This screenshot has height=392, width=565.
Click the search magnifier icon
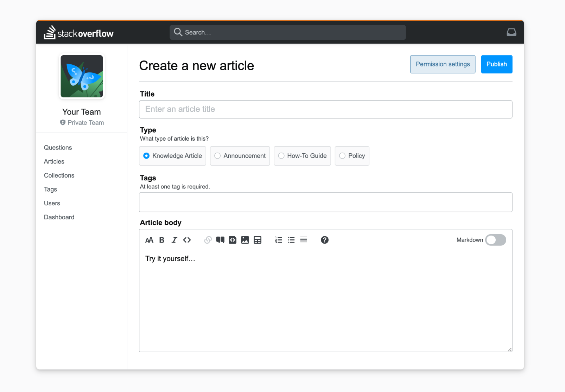coord(178,32)
